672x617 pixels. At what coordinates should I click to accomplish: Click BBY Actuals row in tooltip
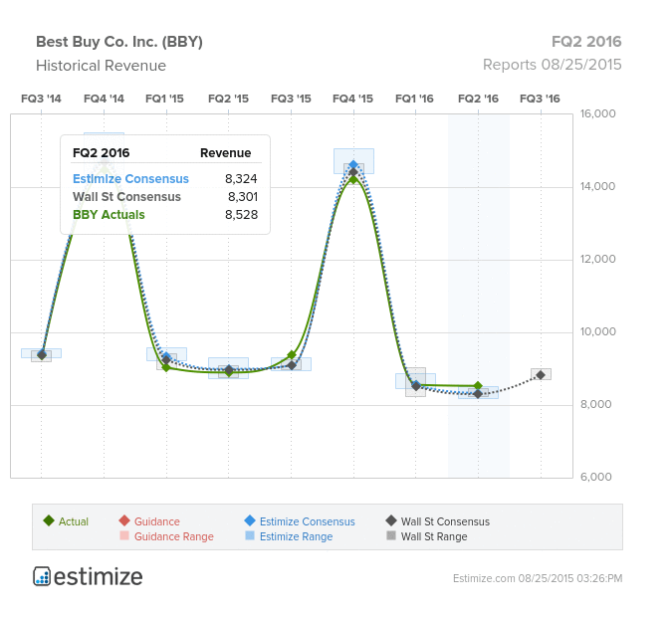tap(165, 215)
